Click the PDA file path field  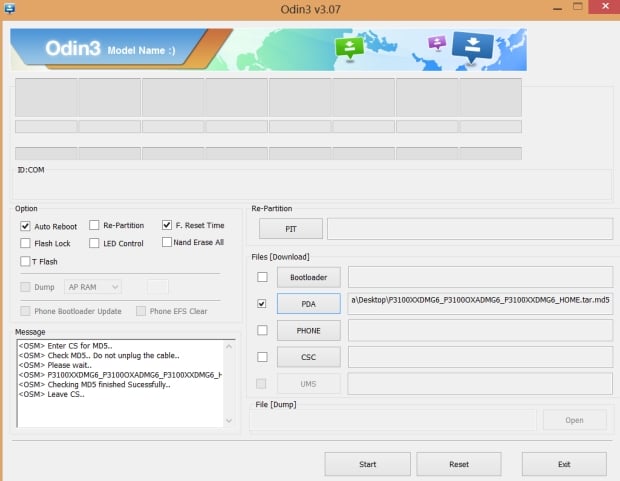[480, 304]
